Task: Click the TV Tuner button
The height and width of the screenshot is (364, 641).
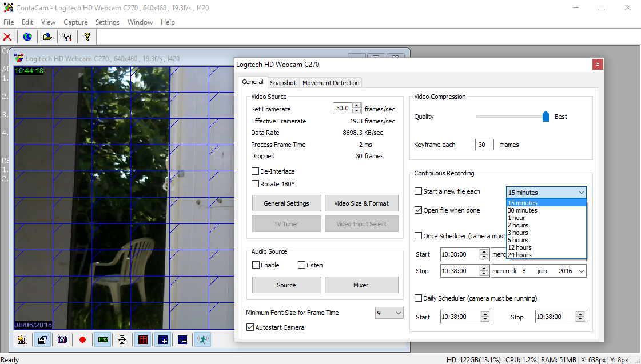Action: [x=286, y=224]
